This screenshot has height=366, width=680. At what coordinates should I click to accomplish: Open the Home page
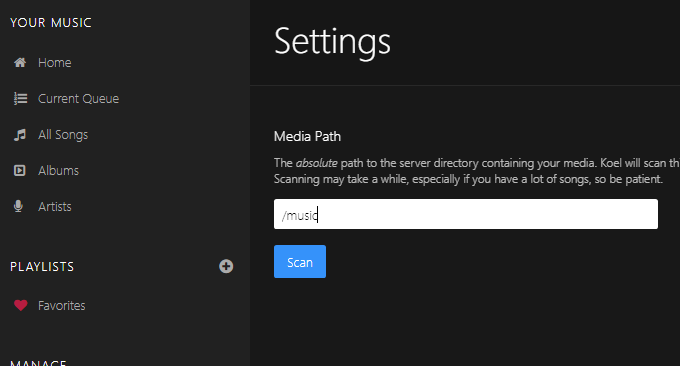tap(55, 62)
